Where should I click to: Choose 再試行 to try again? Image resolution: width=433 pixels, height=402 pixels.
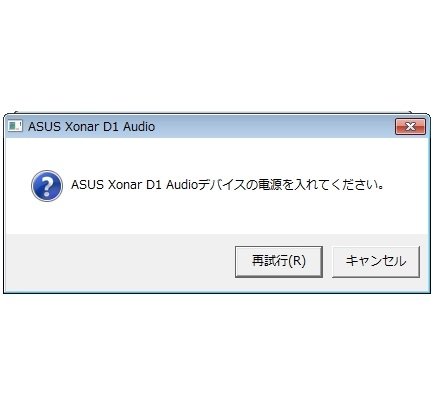tap(279, 262)
